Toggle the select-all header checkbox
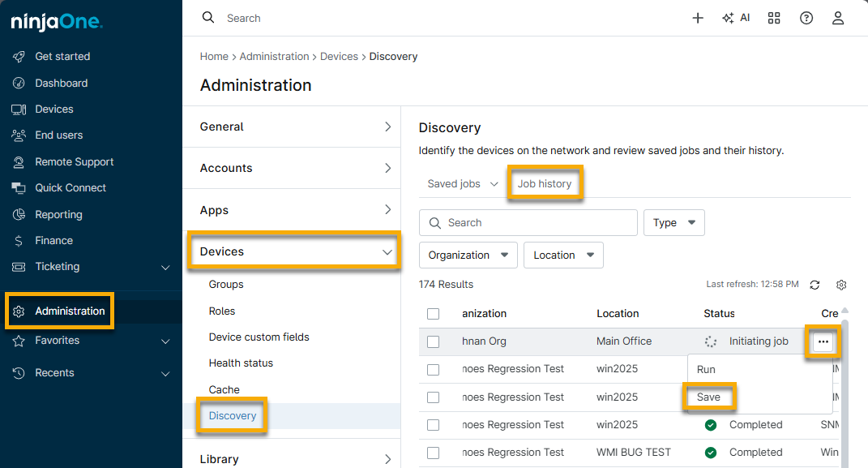 pos(434,314)
